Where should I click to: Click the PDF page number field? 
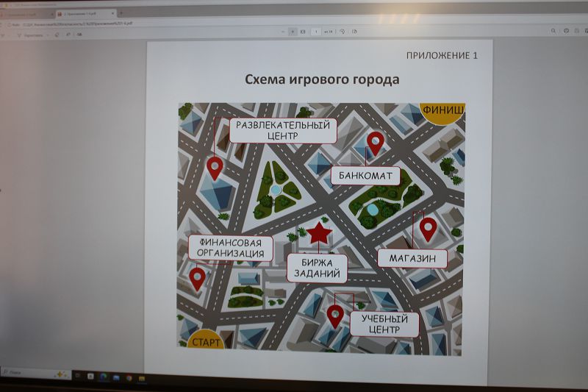317,32
